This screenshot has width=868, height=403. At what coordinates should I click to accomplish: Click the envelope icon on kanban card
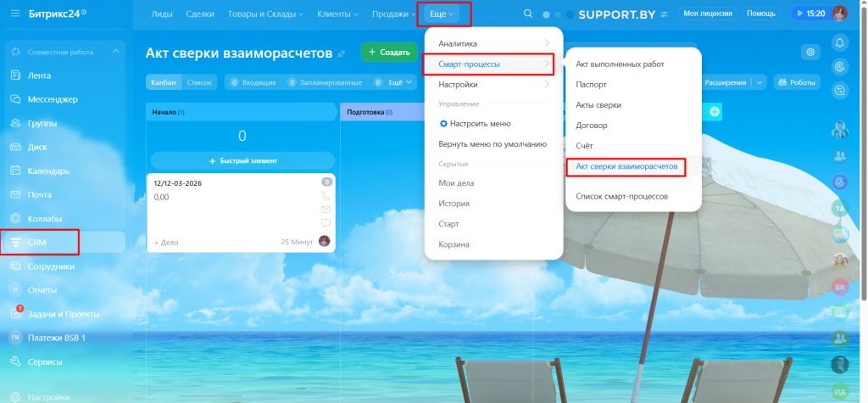coord(325,210)
